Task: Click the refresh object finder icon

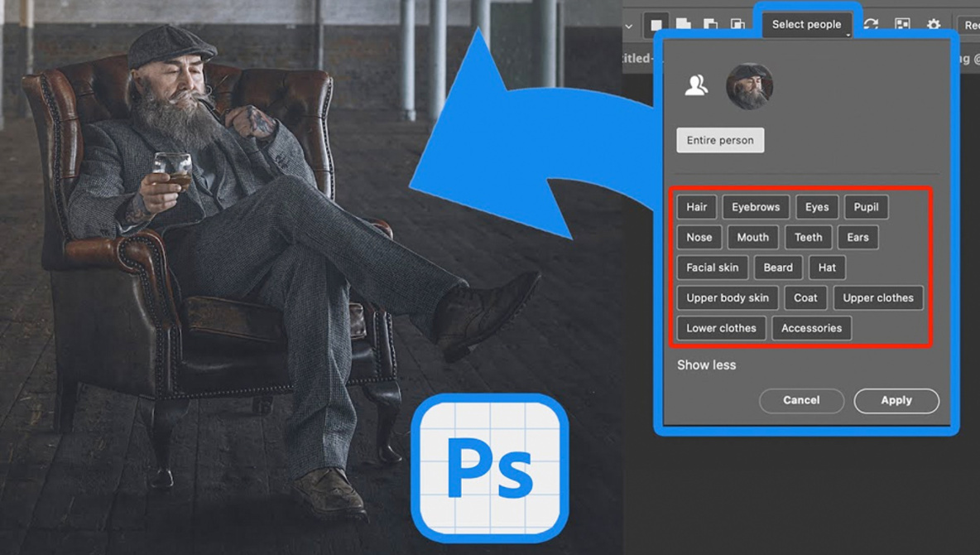Action: (871, 24)
